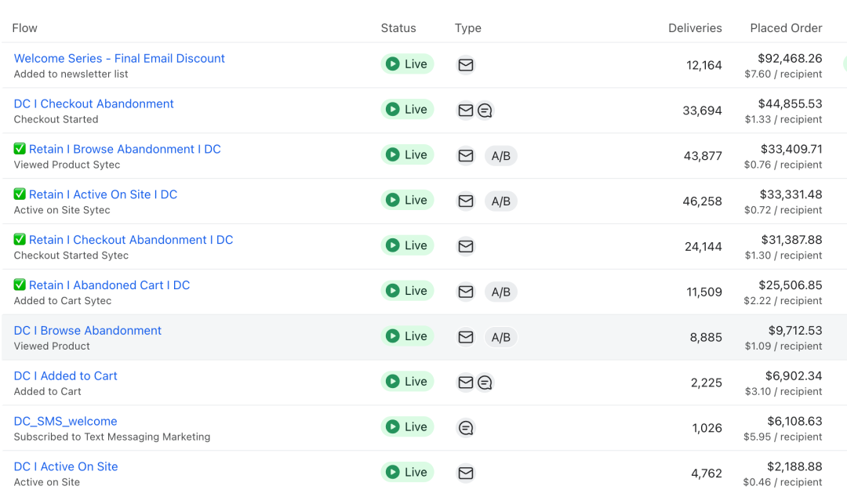The width and height of the screenshot is (847, 504).
Task: Click the A/B badge for Retain Browse Abandonment
Action: [x=500, y=156]
